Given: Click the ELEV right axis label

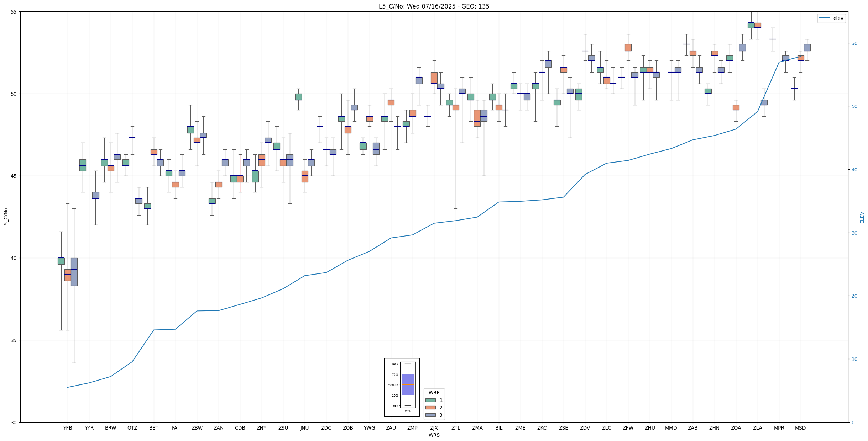Looking at the screenshot, I should 862,217.
